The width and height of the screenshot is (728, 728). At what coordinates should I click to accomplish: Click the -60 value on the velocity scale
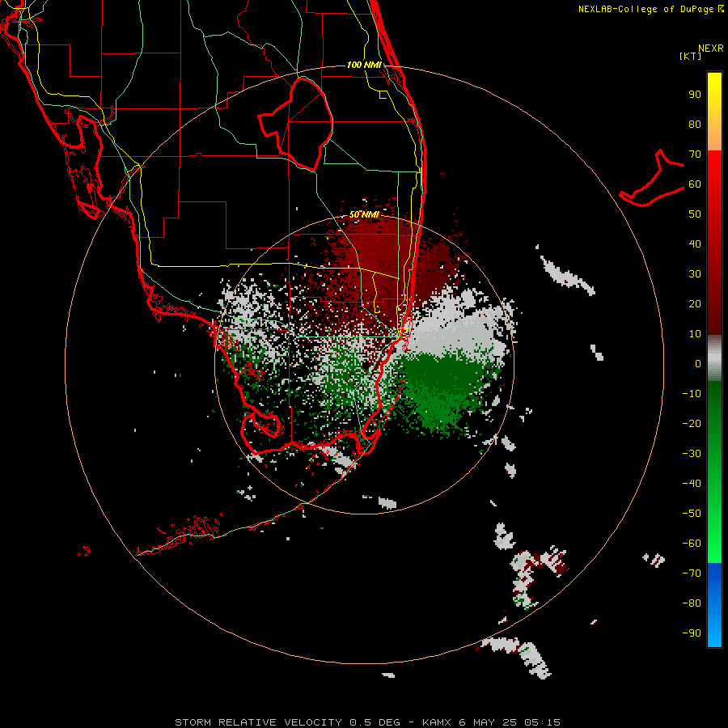click(692, 544)
